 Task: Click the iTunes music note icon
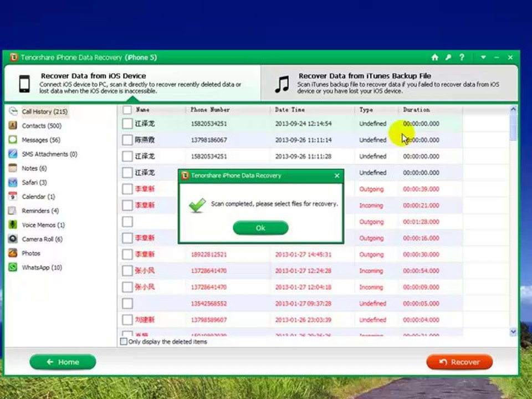[282, 84]
